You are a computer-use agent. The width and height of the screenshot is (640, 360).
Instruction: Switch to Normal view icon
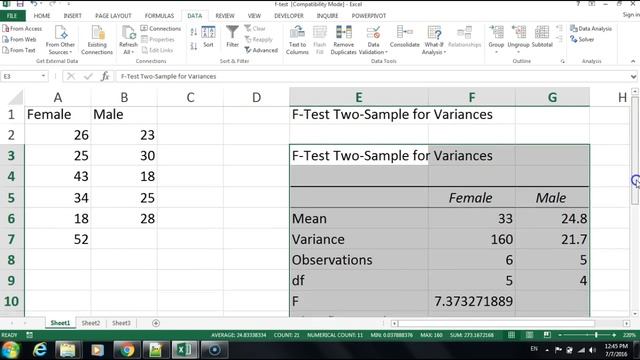(x=511, y=335)
